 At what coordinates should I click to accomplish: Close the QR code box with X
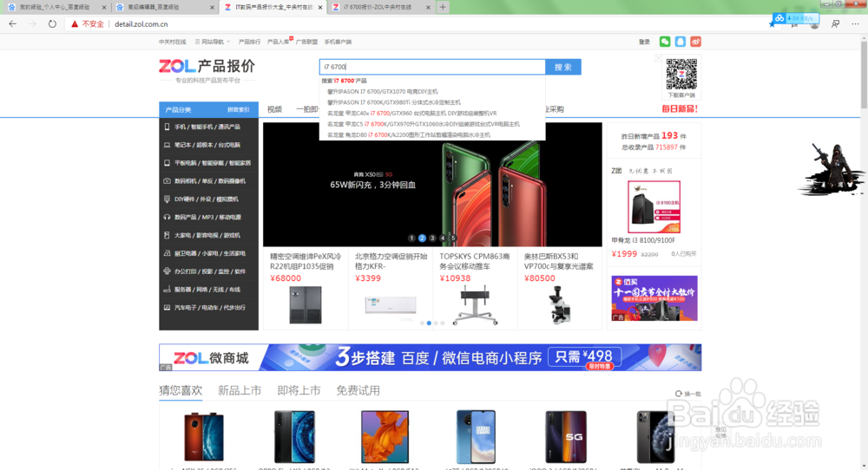coord(658,58)
